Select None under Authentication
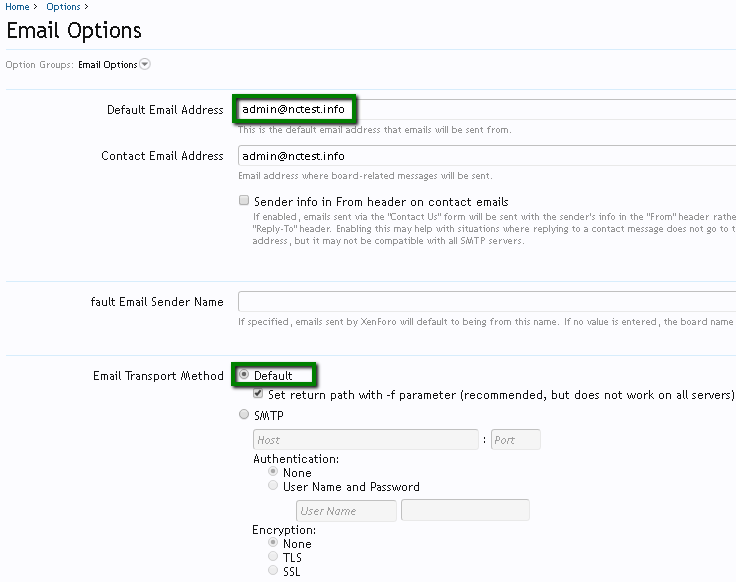Image resolution: width=736 pixels, height=582 pixels. click(273, 471)
